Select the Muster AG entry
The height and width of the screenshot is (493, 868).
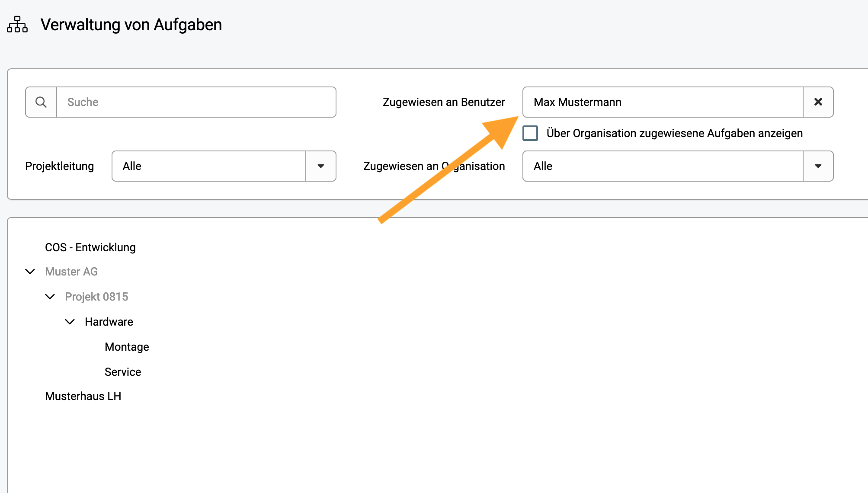pyautogui.click(x=71, y=272)
